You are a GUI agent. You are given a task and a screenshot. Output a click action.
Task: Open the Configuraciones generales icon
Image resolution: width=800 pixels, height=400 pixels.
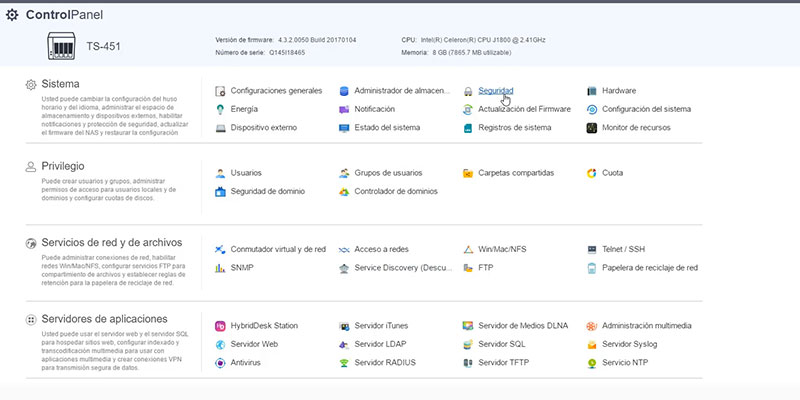220,91
